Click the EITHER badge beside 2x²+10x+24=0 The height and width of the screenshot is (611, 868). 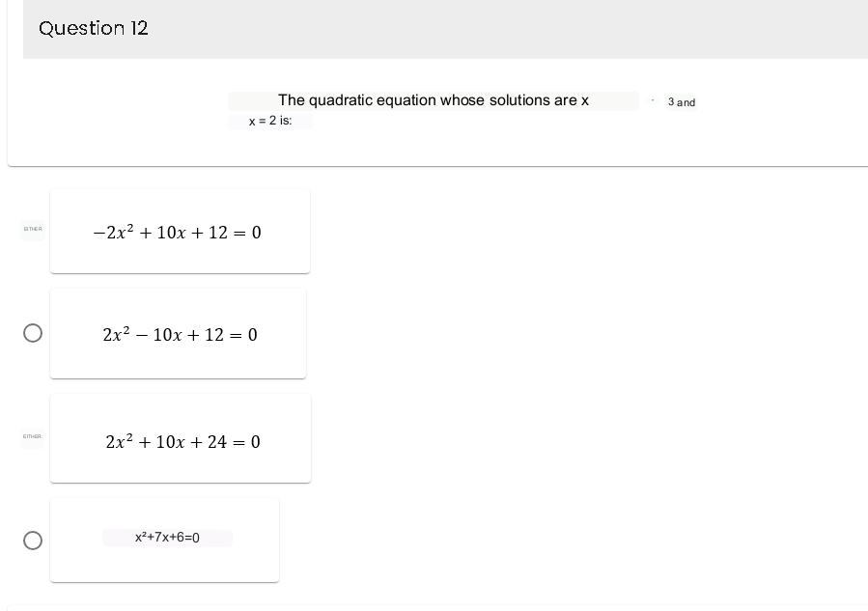(x=32, y=436)
